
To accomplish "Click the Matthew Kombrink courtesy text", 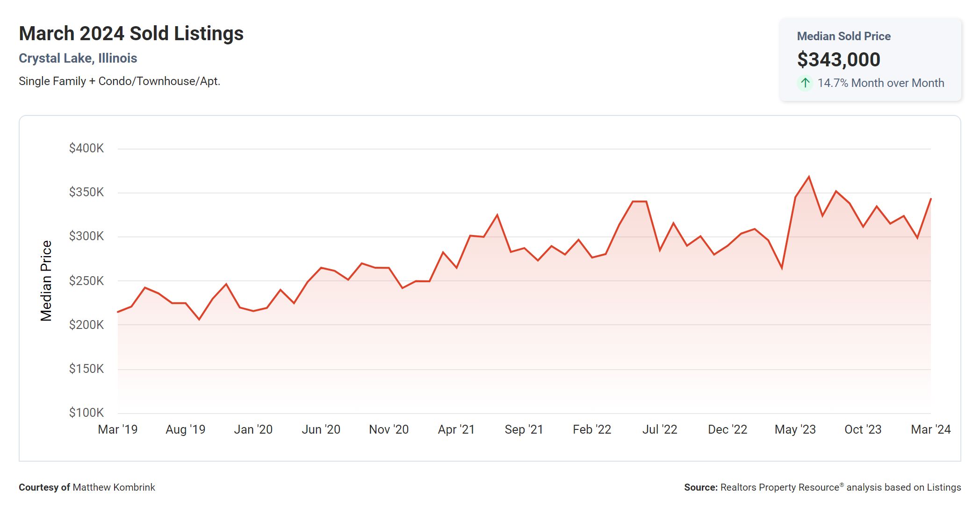I will click(x=114, y=487).
